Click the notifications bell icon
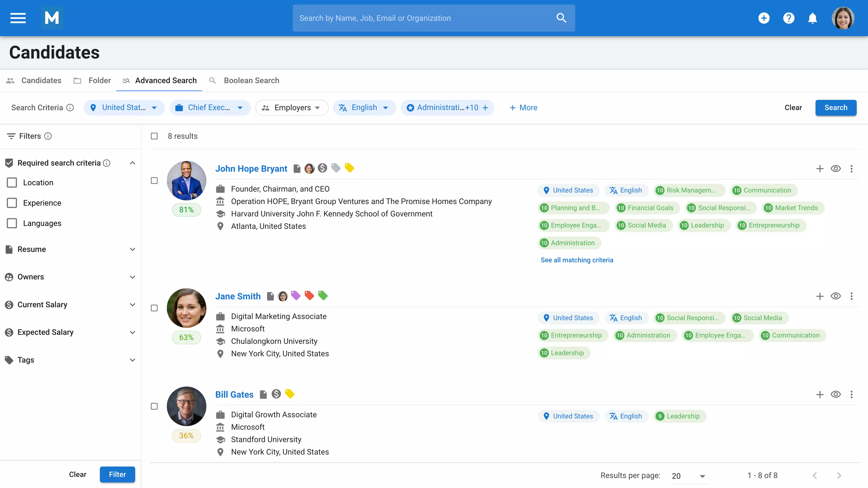This screenshot has height=488, width=868. [x=812, y=18]
